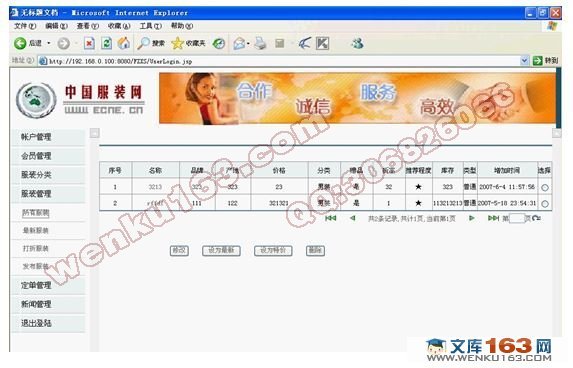The width and height of the screenshot is (573, 368).
Task: Click the page icon beside the URL
Action: point(43,61)
